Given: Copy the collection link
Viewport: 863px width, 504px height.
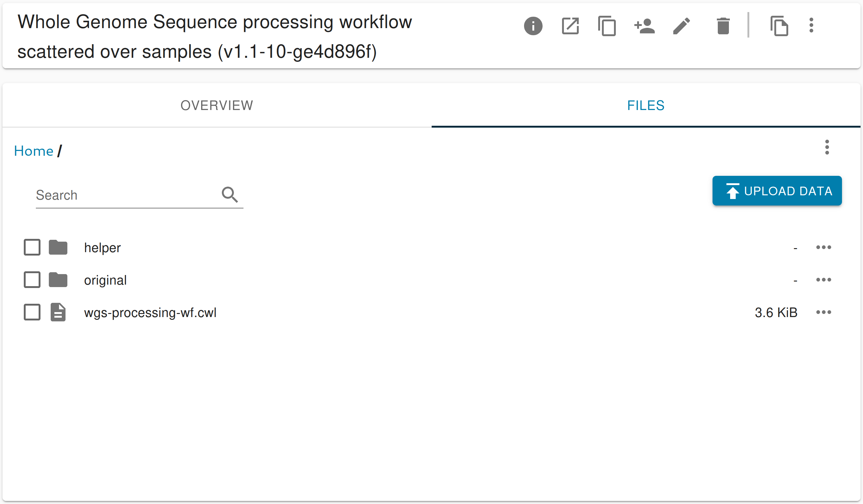Looking at the screenshot, I should (607, 25).
